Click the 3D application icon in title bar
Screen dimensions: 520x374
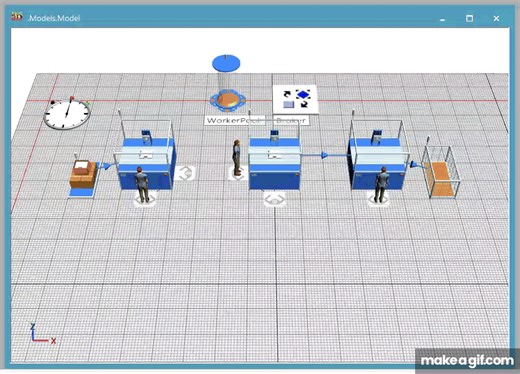click(17, 17)
